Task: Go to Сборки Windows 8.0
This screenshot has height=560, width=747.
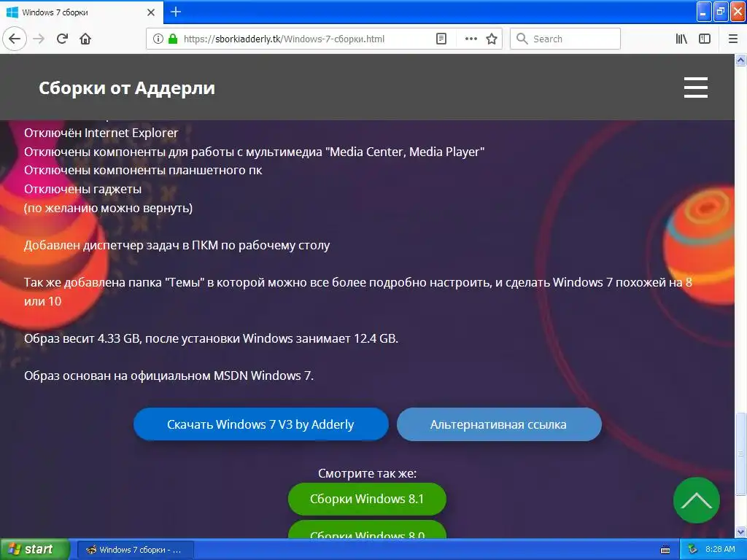Action: (x=367, y=530)
